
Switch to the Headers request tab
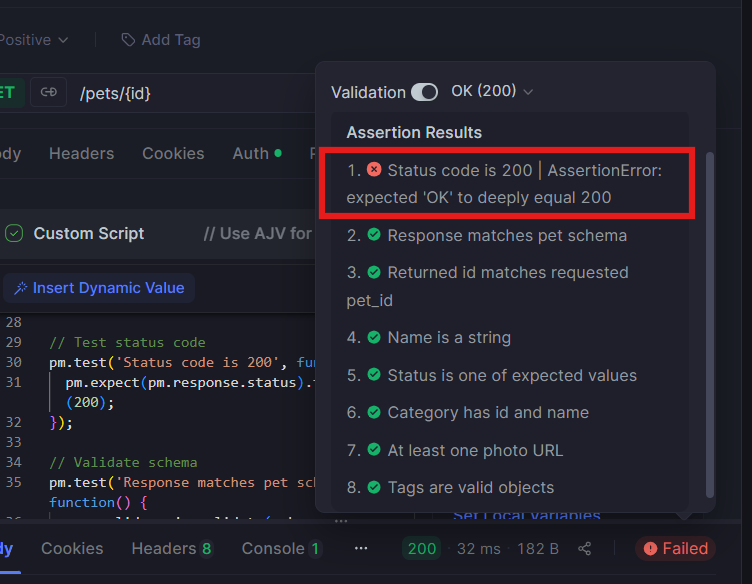pos(82,153)
